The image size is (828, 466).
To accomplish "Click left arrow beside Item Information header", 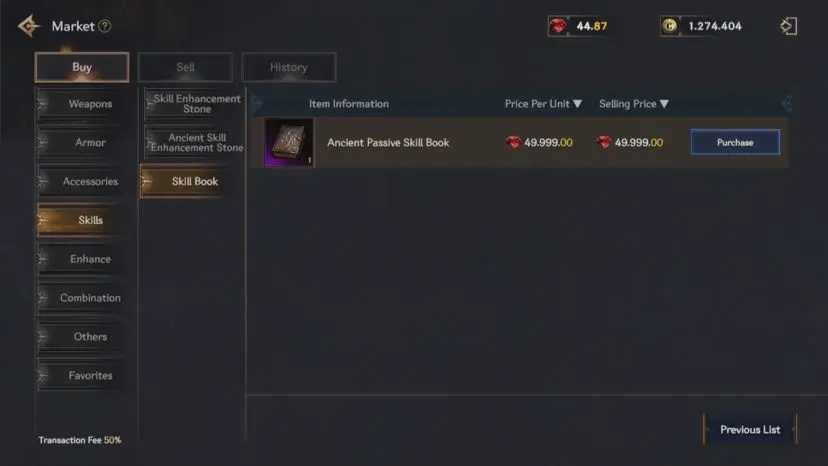I will tap(257, 104).
